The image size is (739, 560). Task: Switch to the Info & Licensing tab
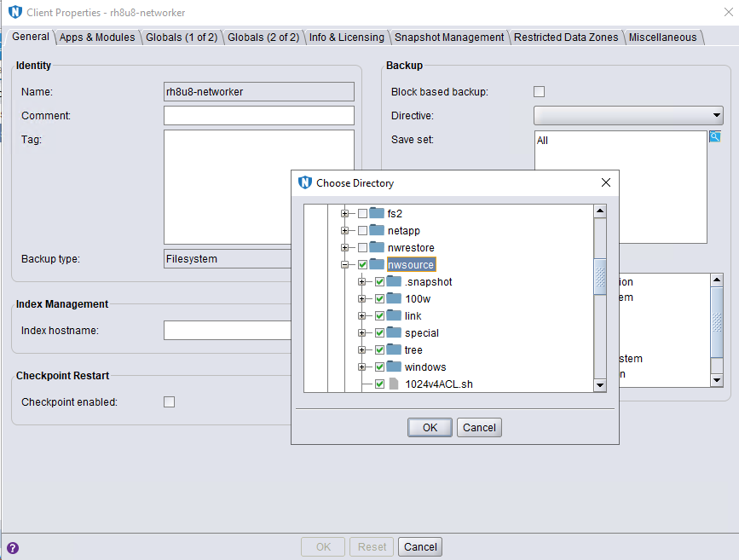click(x=346, y=38)
